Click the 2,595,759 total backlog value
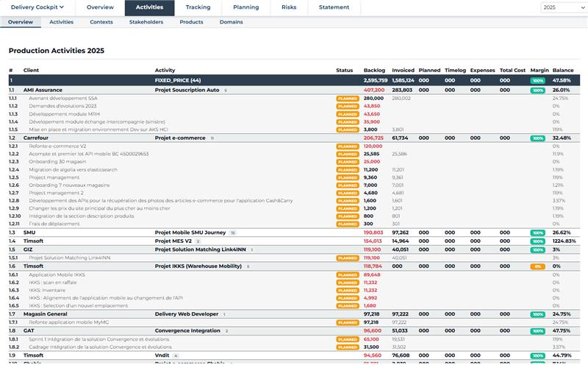 click(x=376, y=80)
